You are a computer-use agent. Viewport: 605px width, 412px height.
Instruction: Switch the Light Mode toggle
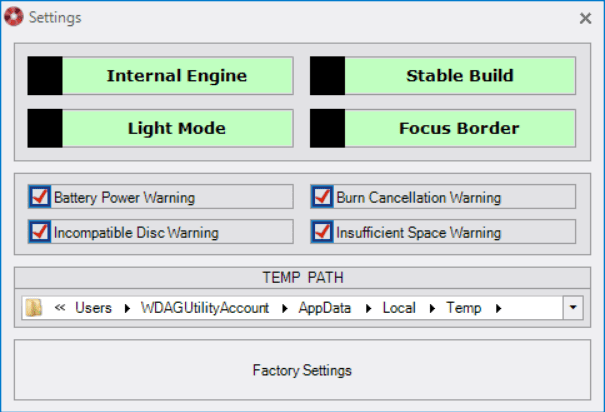coord(160,128)
